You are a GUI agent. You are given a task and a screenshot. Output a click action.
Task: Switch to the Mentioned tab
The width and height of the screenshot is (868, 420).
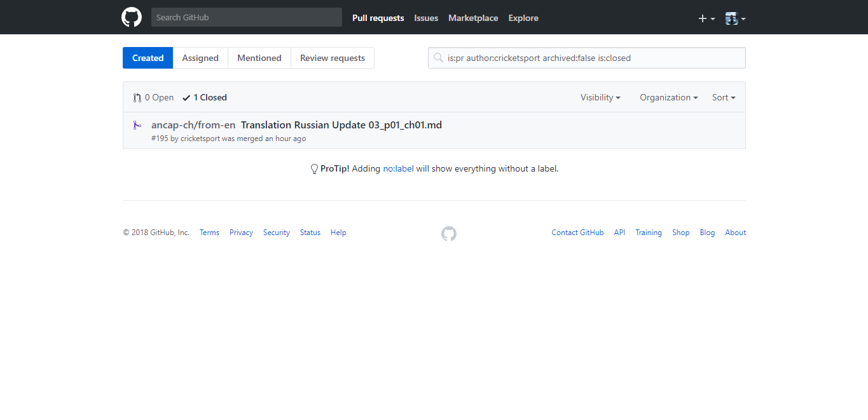click(259, 58)
